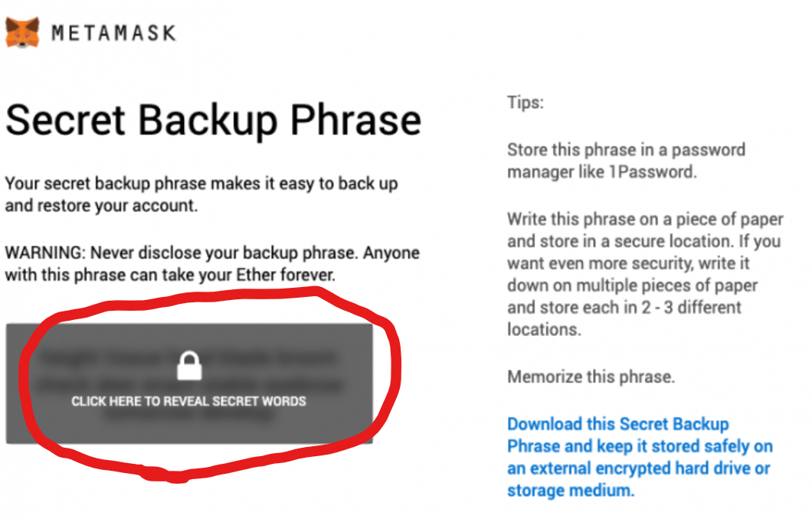Click the WARNING: Never disclose paragraph
The image size is (812, 522).
tap(212, 264)
